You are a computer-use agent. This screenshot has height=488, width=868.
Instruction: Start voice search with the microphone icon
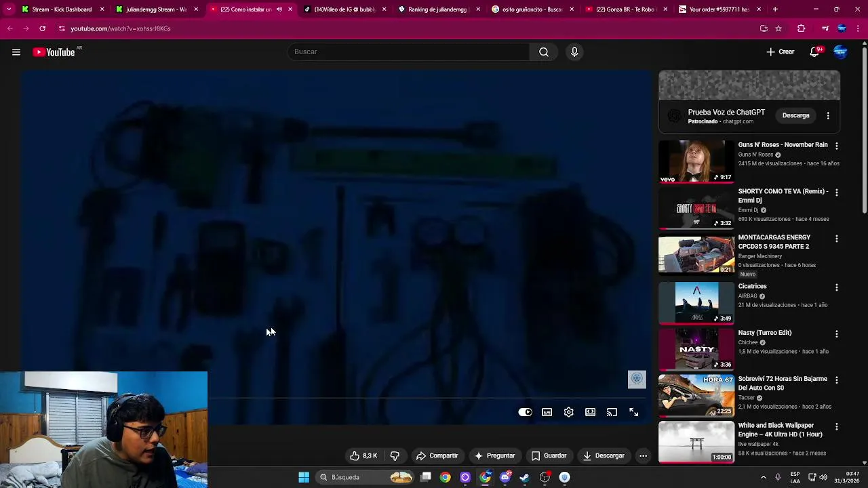pyautogui.click(x=574, y=52)
